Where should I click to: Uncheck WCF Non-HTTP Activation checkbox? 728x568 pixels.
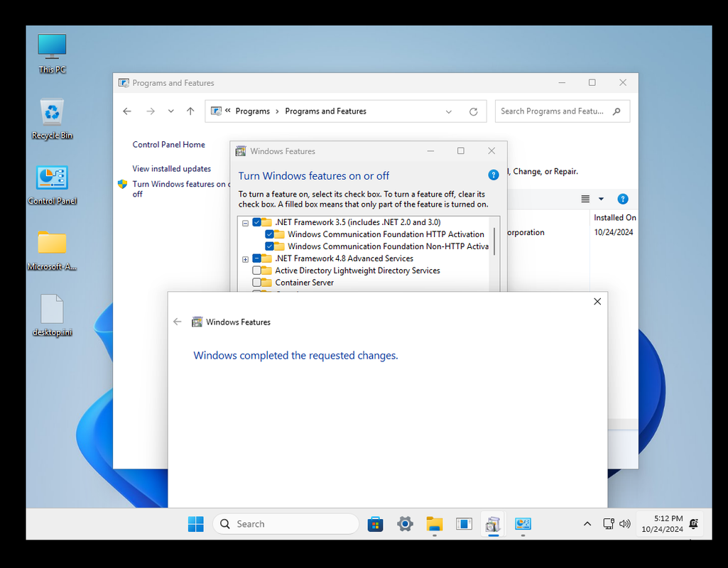(x=269, y=246)
